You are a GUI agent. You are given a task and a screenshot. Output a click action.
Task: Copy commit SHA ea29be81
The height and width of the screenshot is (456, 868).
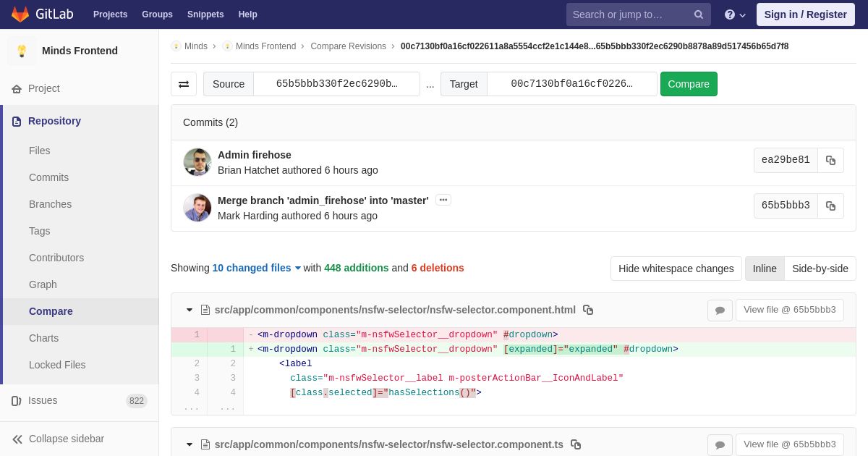pos(830,161)
